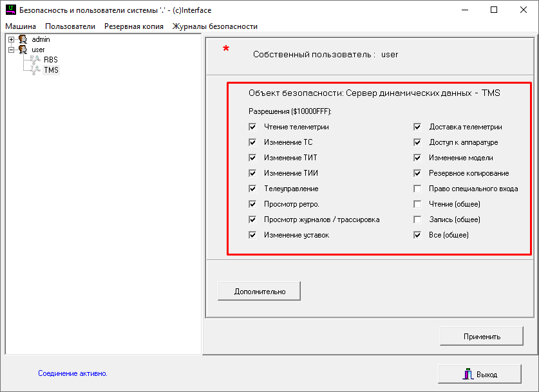
Task: Click the Дополнительно button
Action: point(259,291)
